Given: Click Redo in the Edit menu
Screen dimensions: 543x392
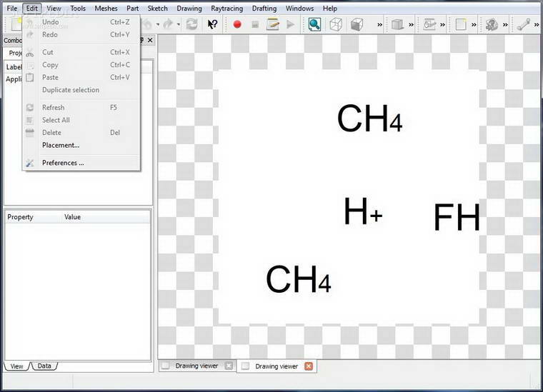Looking at the screenshot, I should click(x=81, y=34).
